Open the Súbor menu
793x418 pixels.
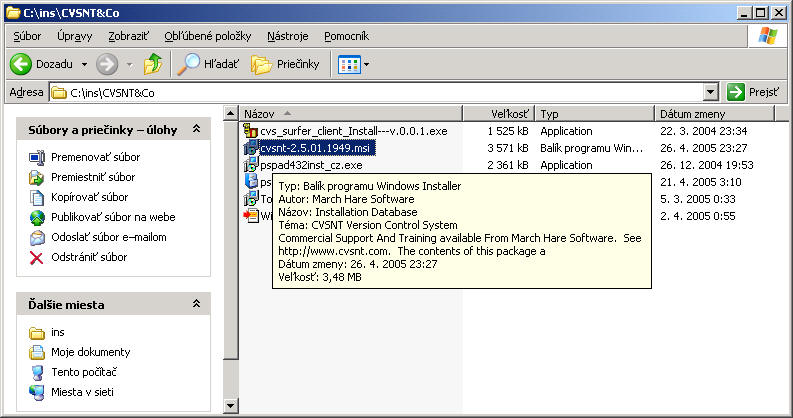click(27, 36)
